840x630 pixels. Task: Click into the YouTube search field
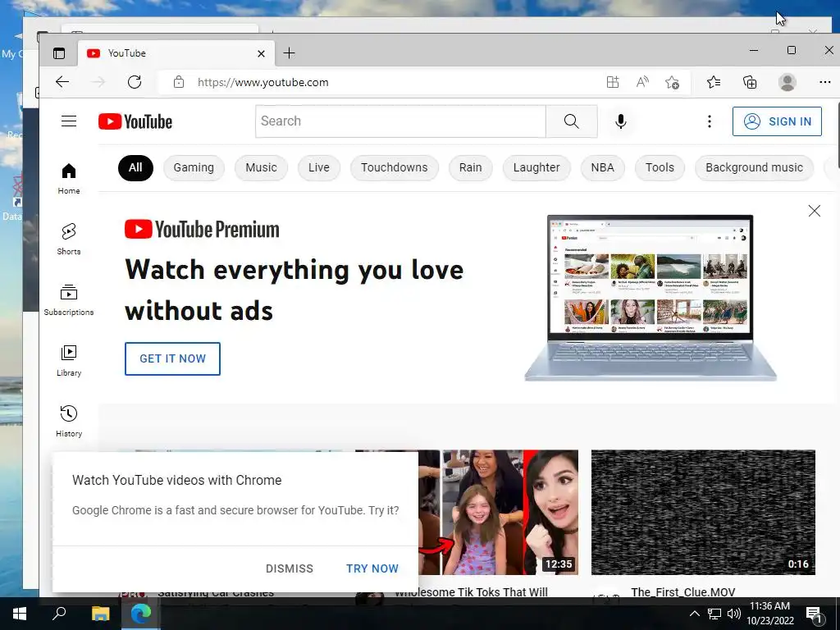[x=400, y=121]
